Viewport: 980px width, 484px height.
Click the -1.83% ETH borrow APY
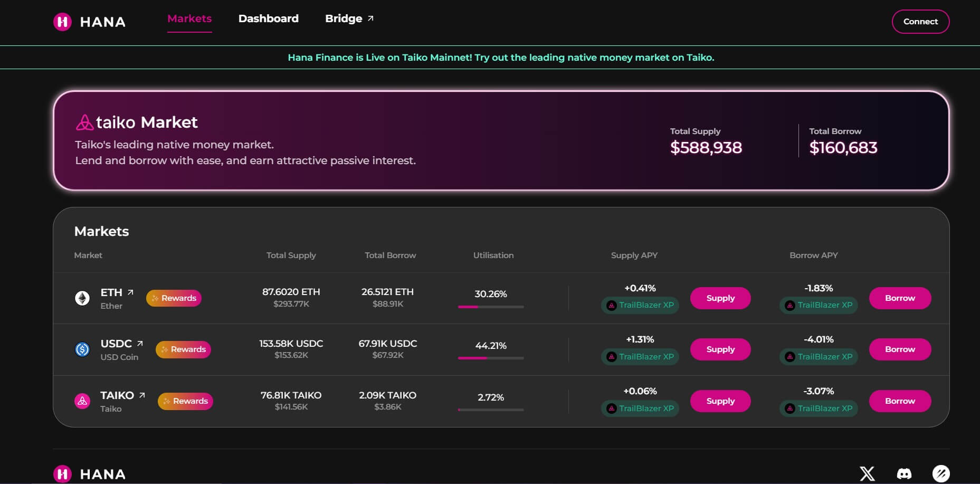coord(819,288)
